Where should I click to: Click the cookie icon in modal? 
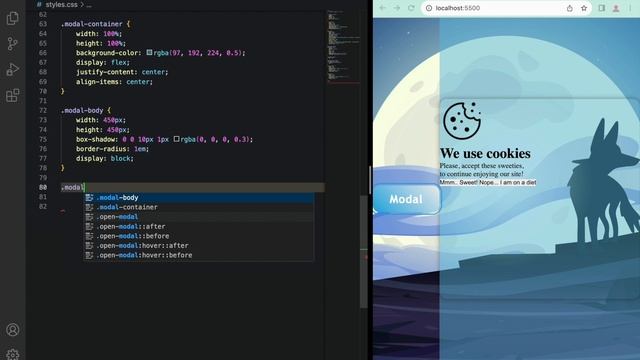point(462,120)
